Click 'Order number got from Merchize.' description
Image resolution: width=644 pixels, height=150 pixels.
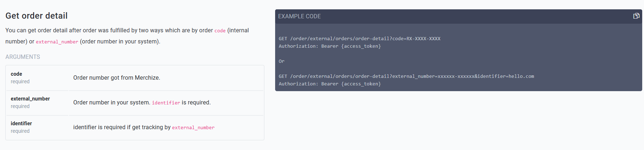pos(117,78)
